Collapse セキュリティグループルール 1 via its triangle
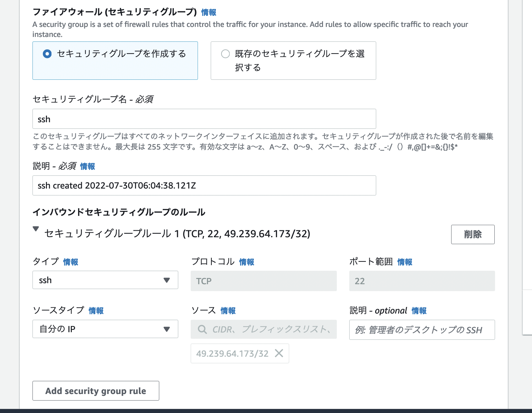 pos(36,229)
